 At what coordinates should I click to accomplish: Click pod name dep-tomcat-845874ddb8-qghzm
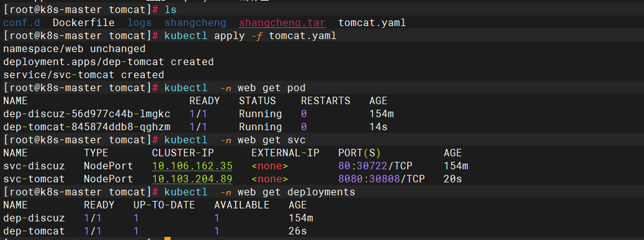coord(87,127)
